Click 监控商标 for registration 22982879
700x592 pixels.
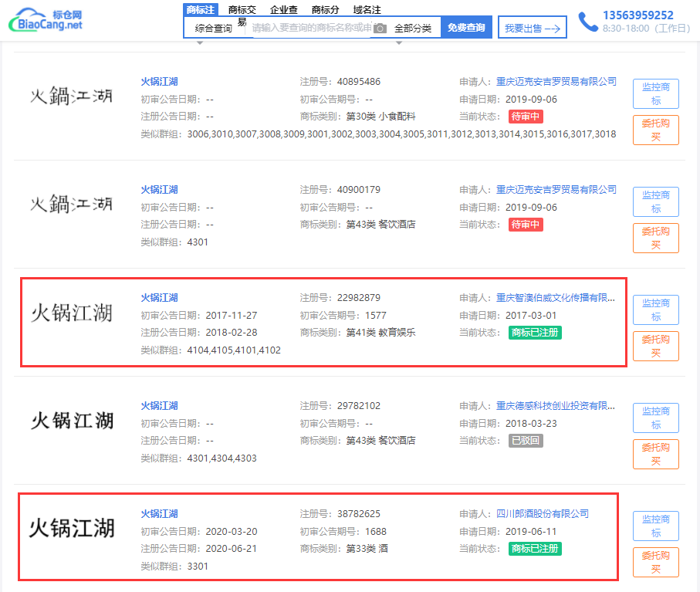tap(656, 310)
